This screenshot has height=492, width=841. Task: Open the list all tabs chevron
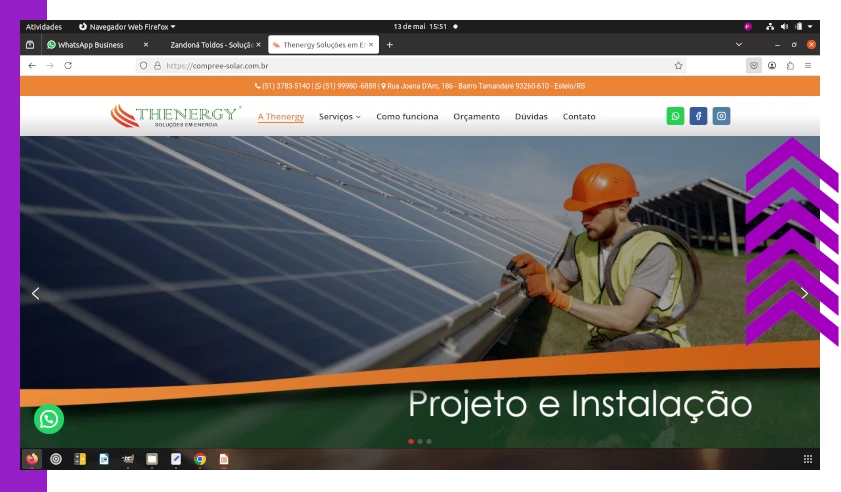pyautogui.click(x=739, y=45)
